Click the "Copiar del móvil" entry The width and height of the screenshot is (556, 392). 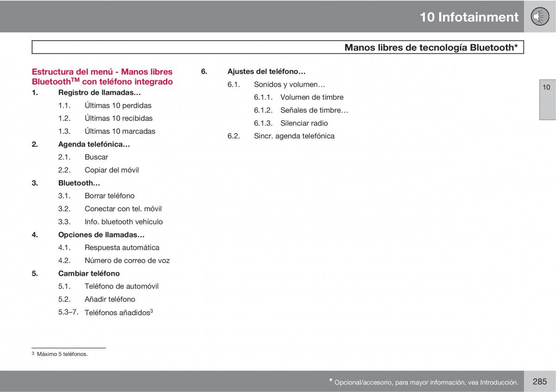(112, 170)
